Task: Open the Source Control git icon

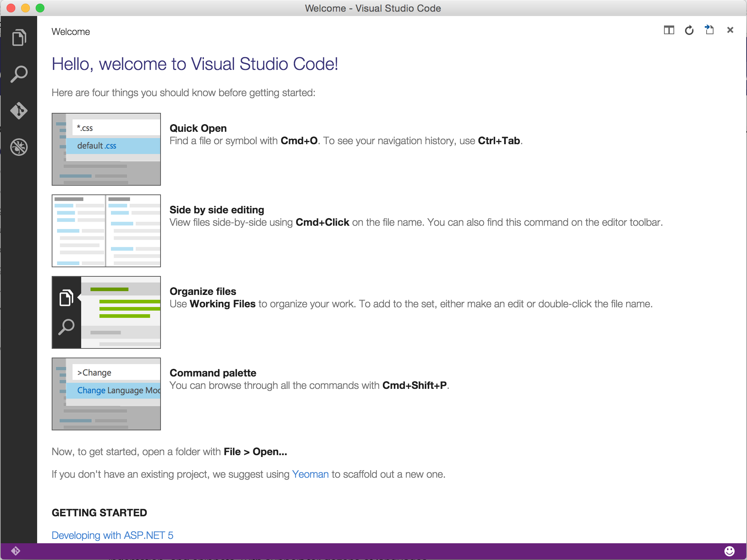Action: 19,110
